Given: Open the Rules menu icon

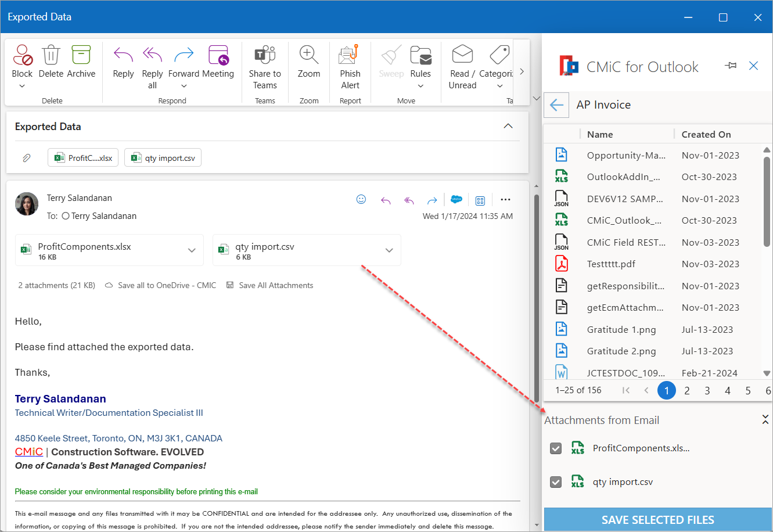Looking at the screenshot, I should pos(420,55).
